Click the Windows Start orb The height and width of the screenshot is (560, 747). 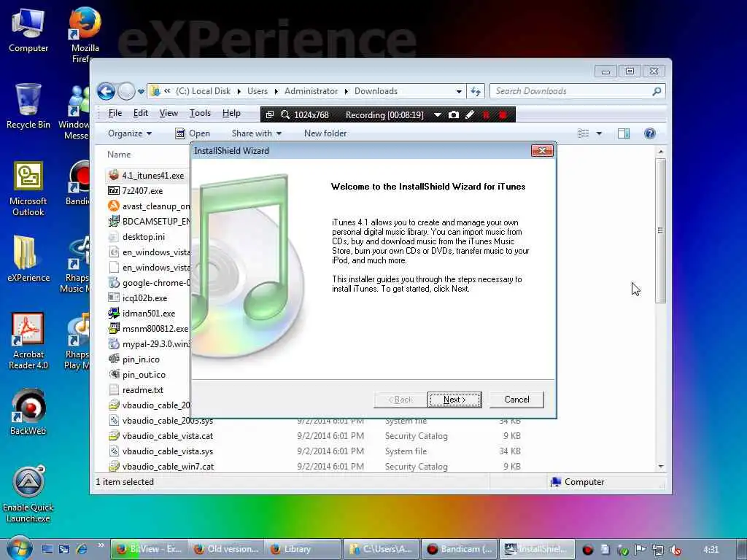coord(20,548)
